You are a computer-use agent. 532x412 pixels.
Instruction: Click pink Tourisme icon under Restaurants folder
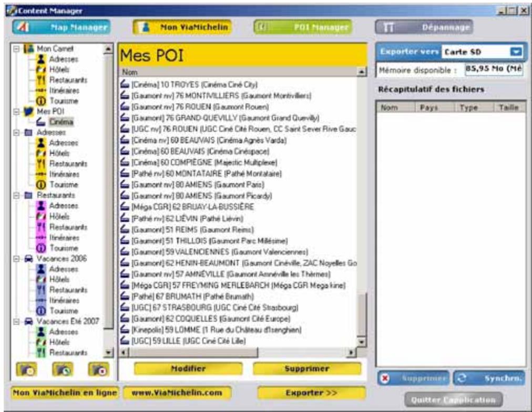41,248
